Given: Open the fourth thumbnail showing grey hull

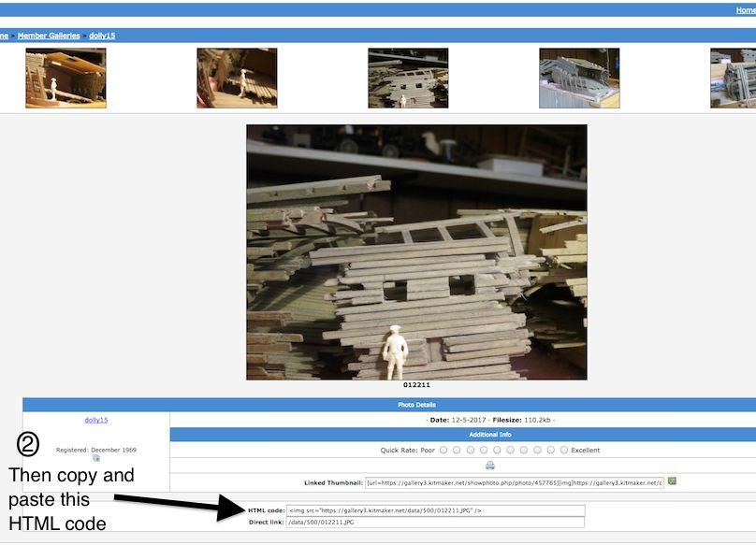Looking at the screenshot, I should (x=579, y=79).
